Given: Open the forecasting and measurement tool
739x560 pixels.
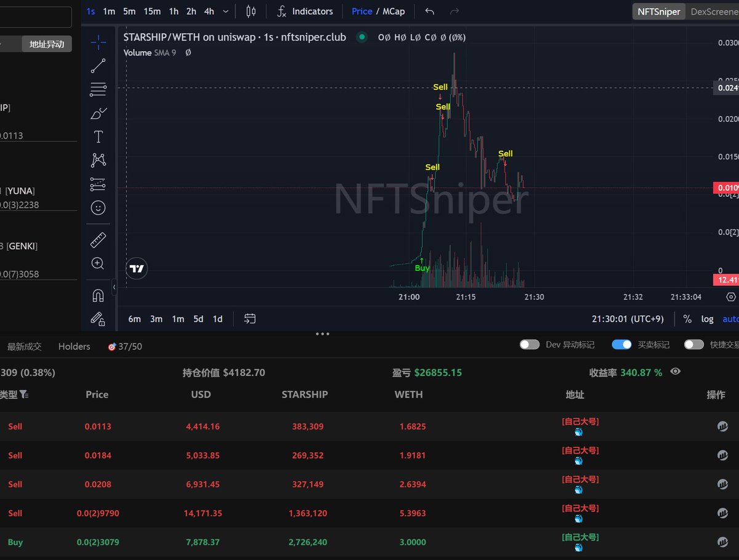Looking at the screenshot, I should click(98, 184).
